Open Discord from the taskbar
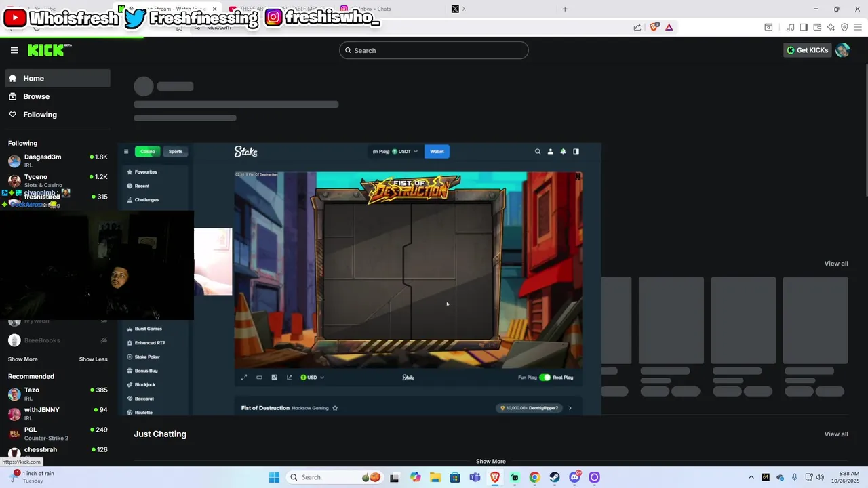 (575, 477)
